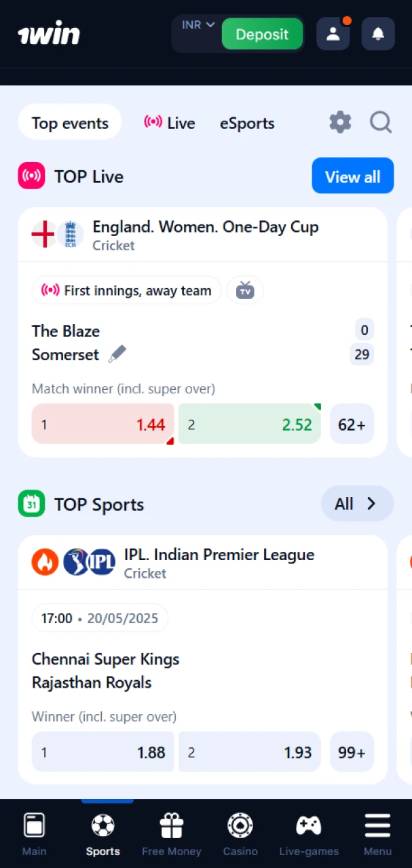Open the search magnifier
The height and width of the screenshot is (868, 412).
[x=381, y=123]
